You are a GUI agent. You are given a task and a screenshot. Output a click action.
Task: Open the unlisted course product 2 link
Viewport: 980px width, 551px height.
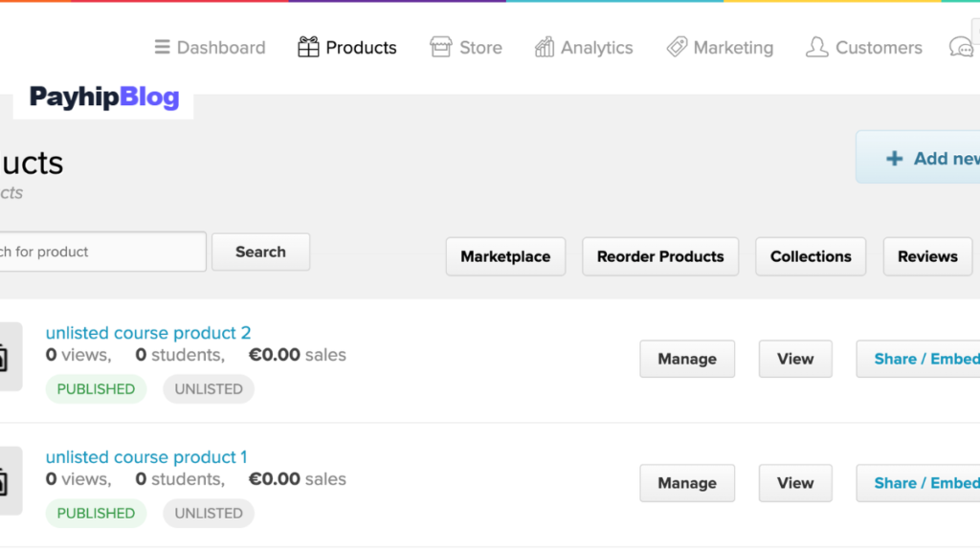(x=148, y=332)
